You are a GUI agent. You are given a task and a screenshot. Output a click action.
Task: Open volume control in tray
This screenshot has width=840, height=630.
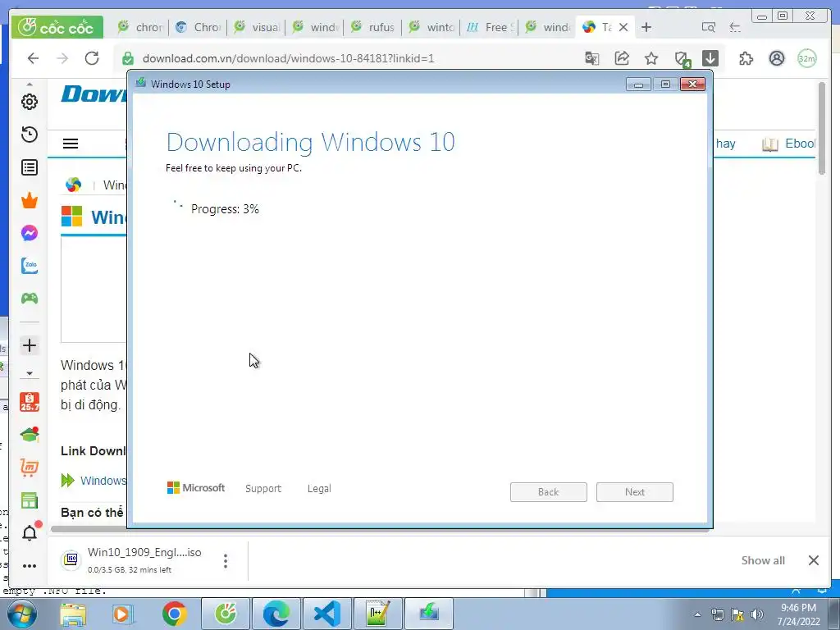[757, 614]
